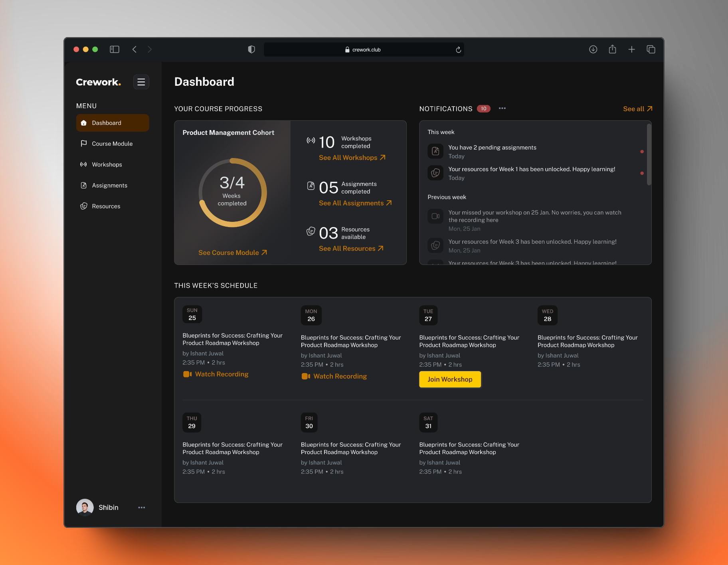
Task: Open a new tab with plus icon
Action: [x=631, y=49]
